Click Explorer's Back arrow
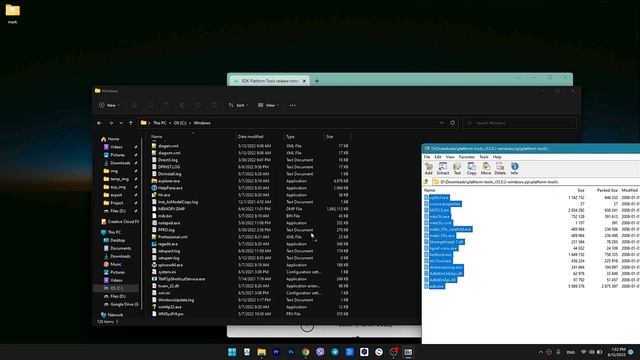This screenshot has height=360, width=640. pyautogui.click(x=100, y=123)
